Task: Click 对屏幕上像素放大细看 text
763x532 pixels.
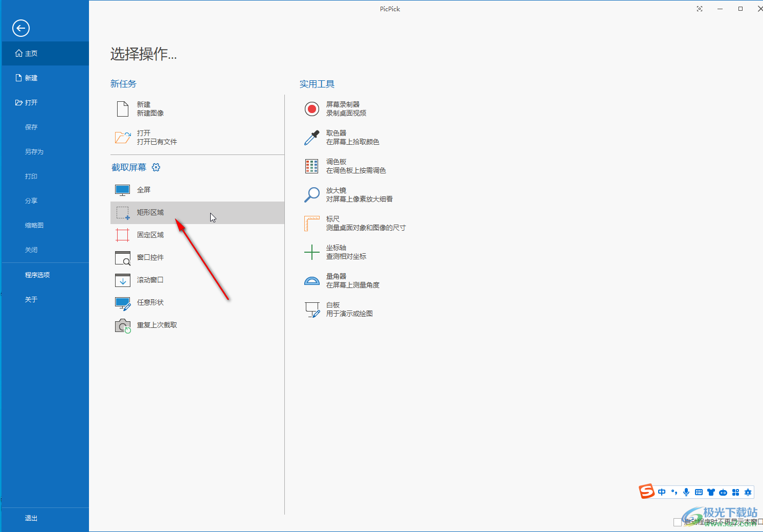Action: [x=360, y=199]
